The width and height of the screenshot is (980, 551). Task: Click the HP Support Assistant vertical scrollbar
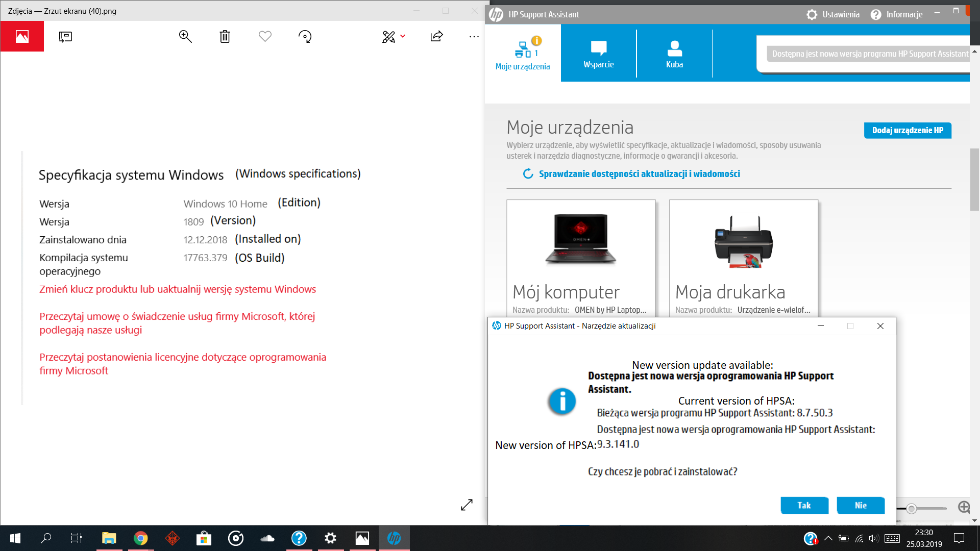click(974, 180)
